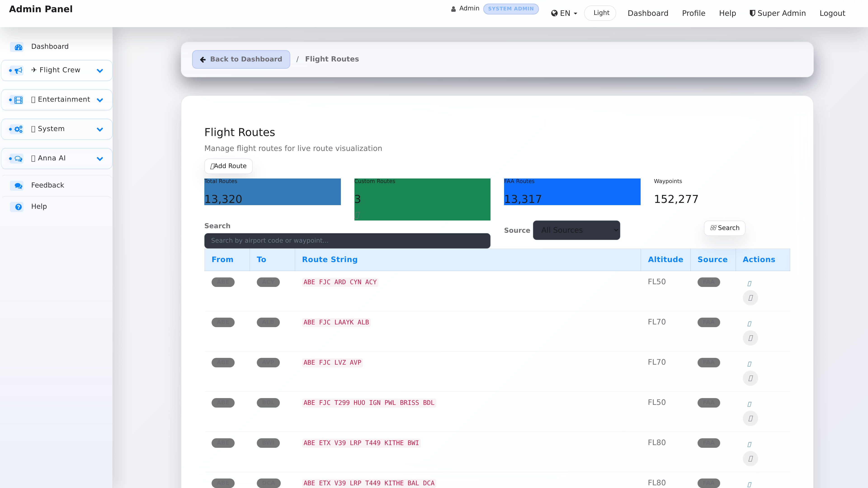Image resolution: width=868 pixels, height=488 pixels.
Task: Click the blue action icon for ABE to BWI route
Action: pyautogui.click(x=749, y=445)
